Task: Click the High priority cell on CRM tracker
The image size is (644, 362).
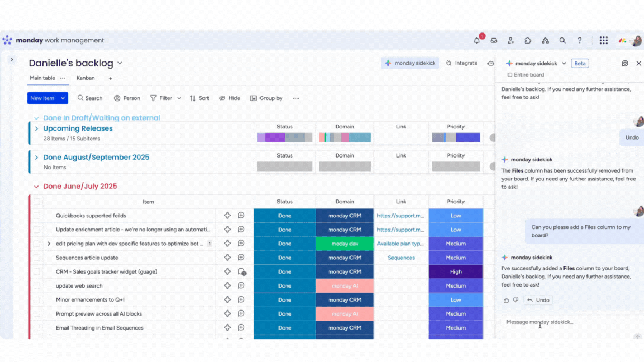Action: [456, 271]
